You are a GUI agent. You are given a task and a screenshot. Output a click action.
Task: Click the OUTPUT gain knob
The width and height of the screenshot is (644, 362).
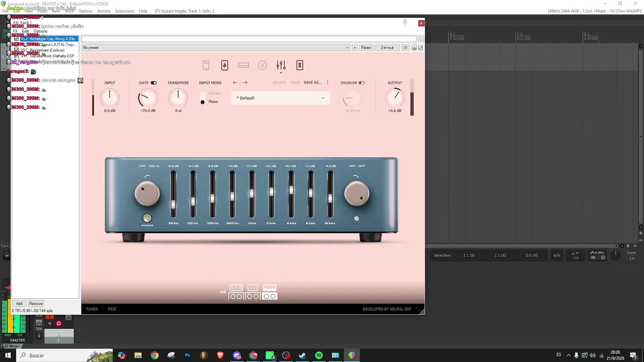[395, 98]
